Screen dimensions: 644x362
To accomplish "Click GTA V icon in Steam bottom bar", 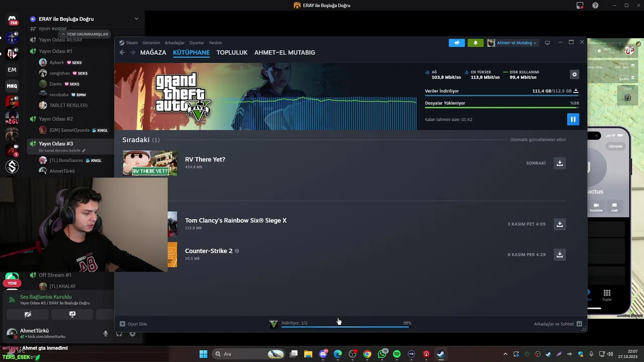I will [x=274, y=324].
